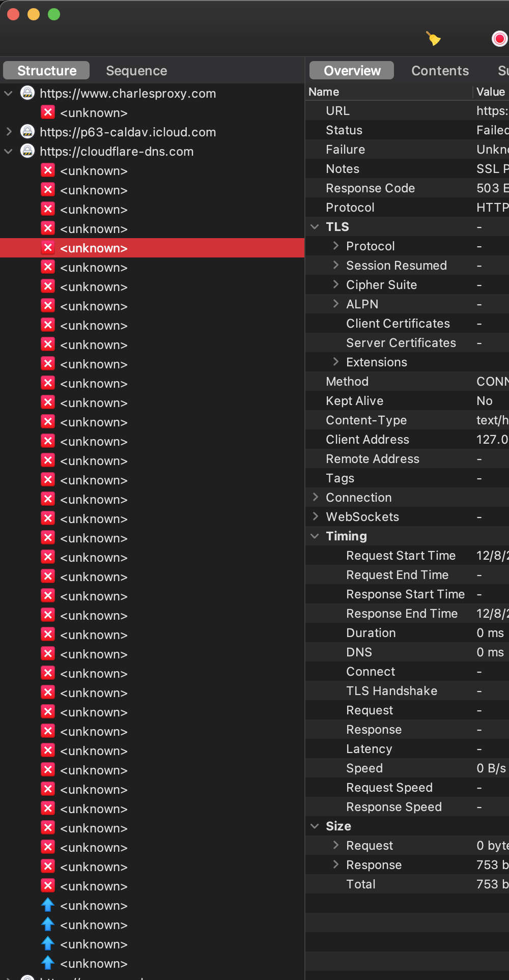Expand the TLS Protocol row
The height and width of the screenshot is (980, 509).
336,246
